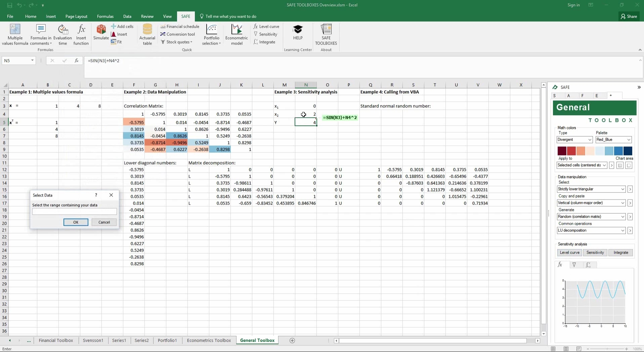The height and width of the screenshot is (352, 644).
Task: Click the Insert distribution icon in ribbon
Action: (119, 34)
